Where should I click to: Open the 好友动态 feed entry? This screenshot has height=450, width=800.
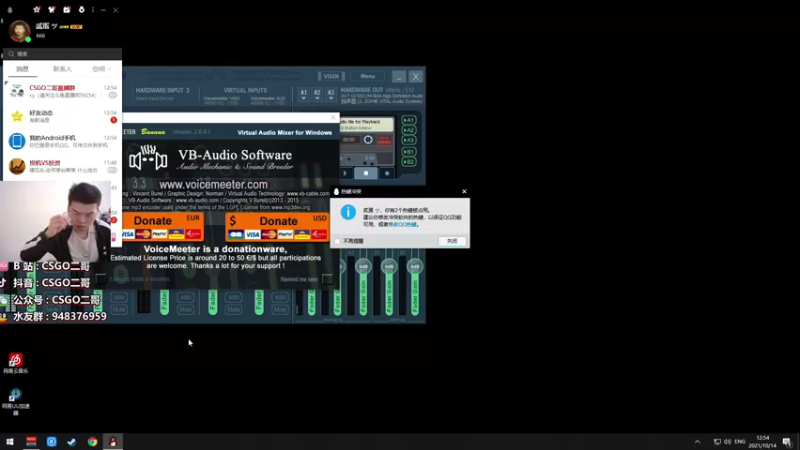[x=62, y=116]
